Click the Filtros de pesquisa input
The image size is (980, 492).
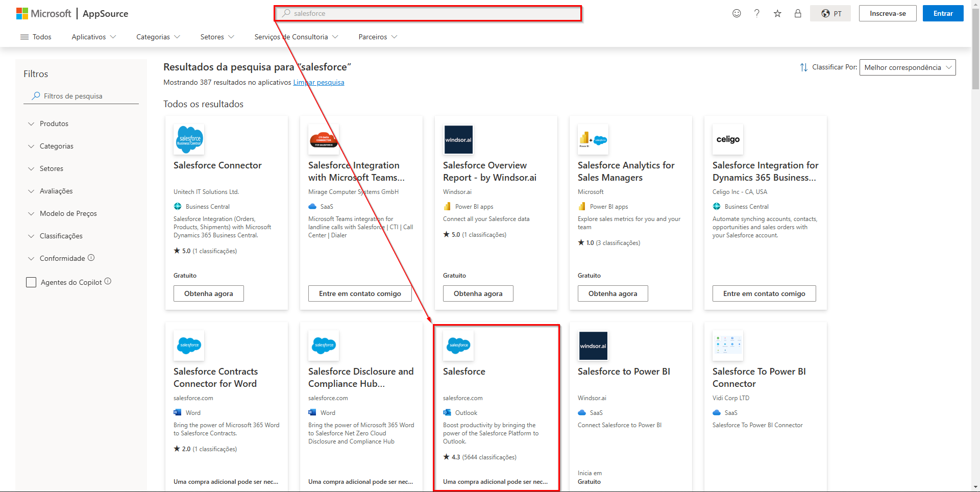(81, 96)
